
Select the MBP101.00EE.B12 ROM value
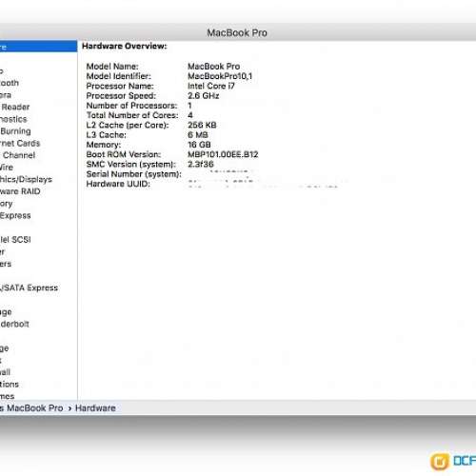point(223,154)
